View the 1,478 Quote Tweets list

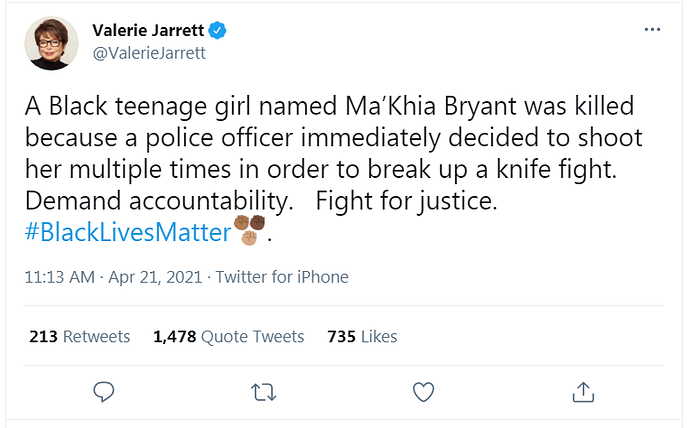tap(228, 337)
